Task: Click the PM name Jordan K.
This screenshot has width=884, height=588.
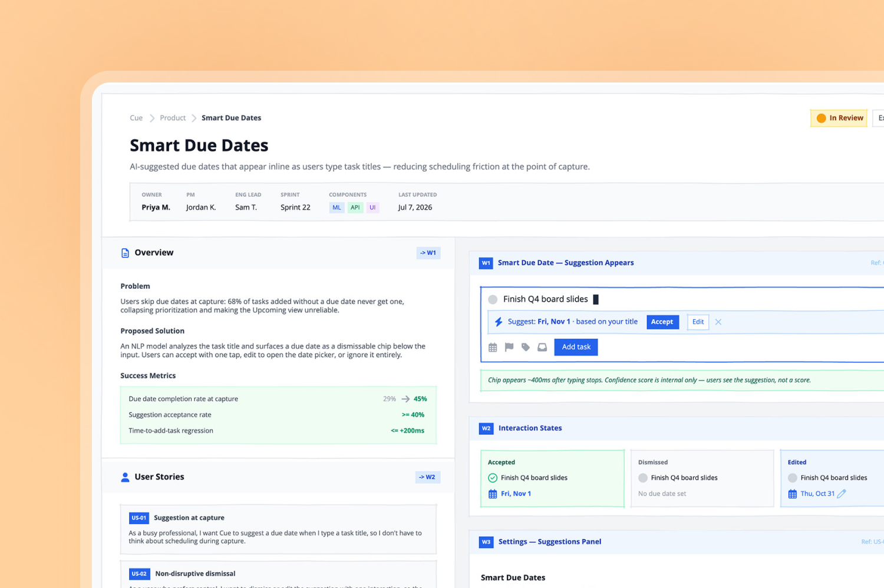Action: coord(201,207)
